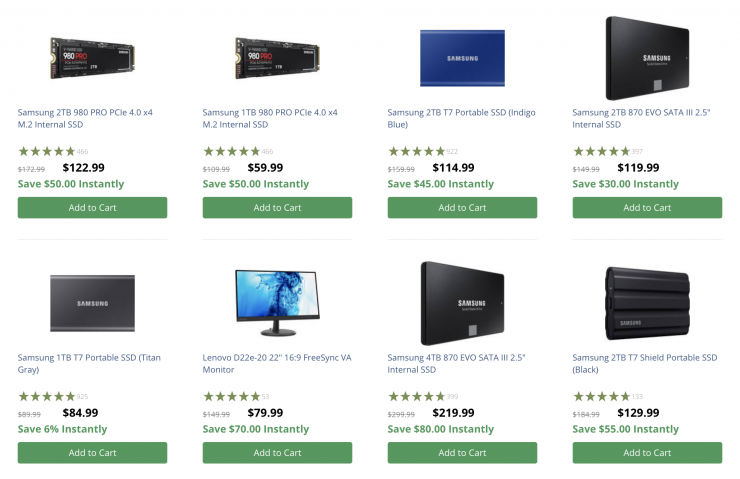Add Samsung 1TB 980 PRO to cart
This screenshot has width=740, height=479.
coord(277,208)
